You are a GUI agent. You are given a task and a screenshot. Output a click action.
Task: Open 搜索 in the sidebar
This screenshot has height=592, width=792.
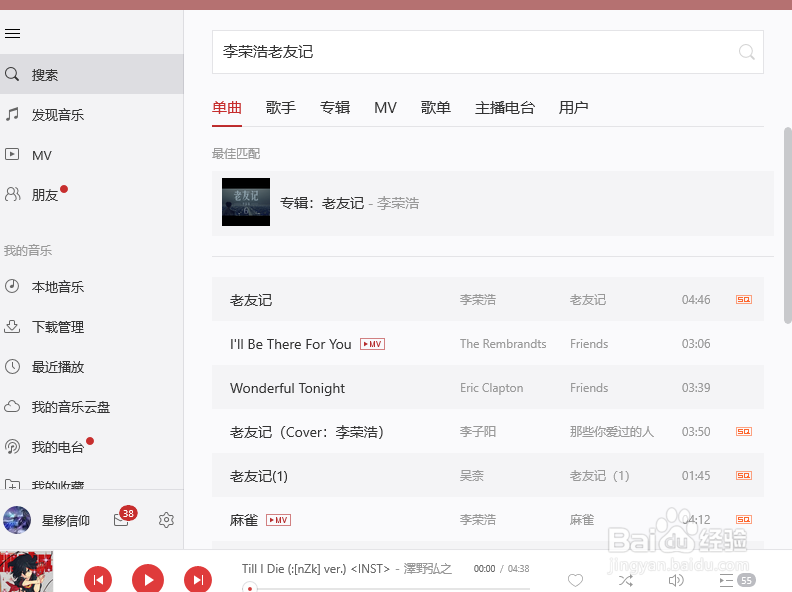pyautogui.click(x=91, y=74)
